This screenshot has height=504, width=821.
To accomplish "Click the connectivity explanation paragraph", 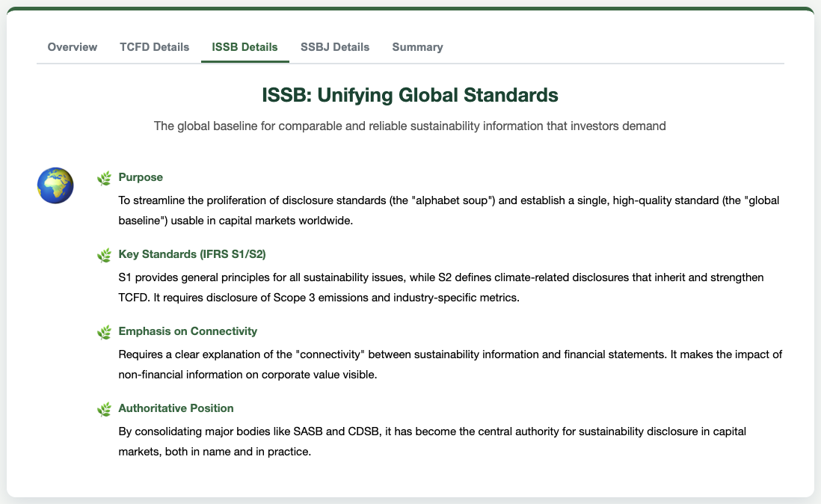I will 450,364.
